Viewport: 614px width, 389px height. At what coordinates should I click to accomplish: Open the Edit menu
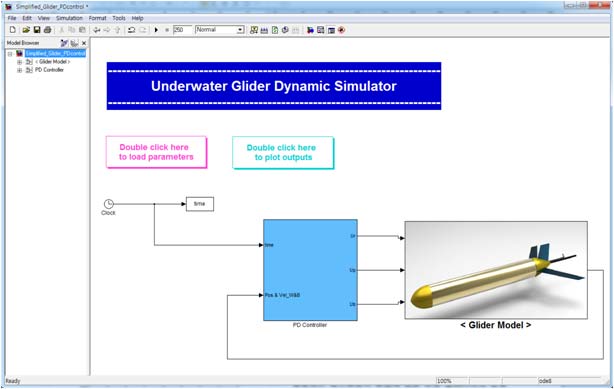(27, 18)
